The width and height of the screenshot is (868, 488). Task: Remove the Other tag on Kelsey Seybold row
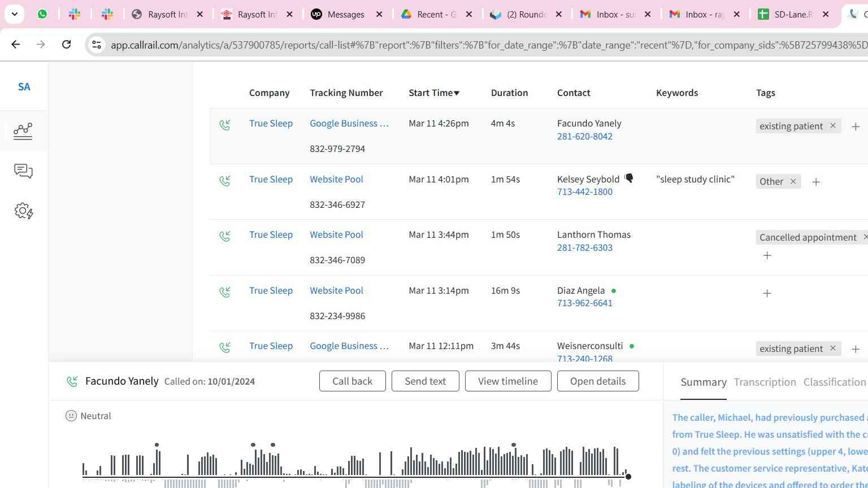pos(793,181)
